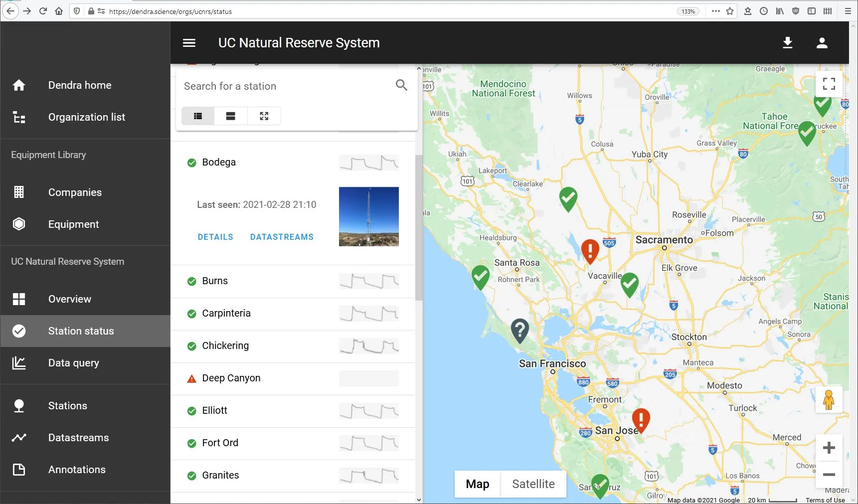Collapse the Bodega station row
This screenshot has height=504, width=858.
[293, 163]
